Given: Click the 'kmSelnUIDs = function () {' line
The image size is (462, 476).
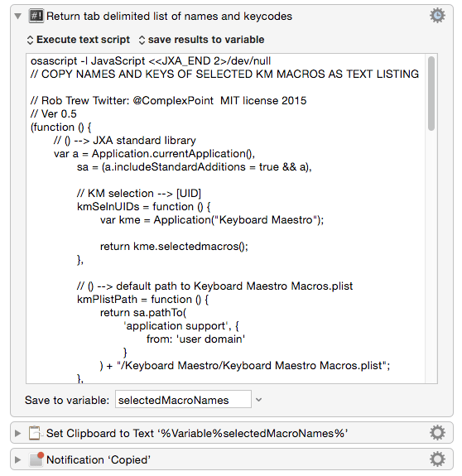Looking at the screenshot, I should click(x=143, y=207).
